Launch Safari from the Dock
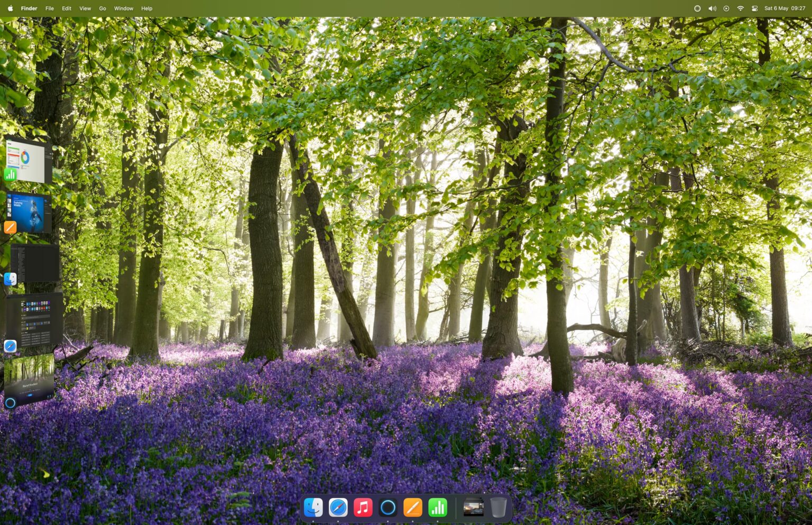Screen dimensions: 812x525 click(339, 507)
